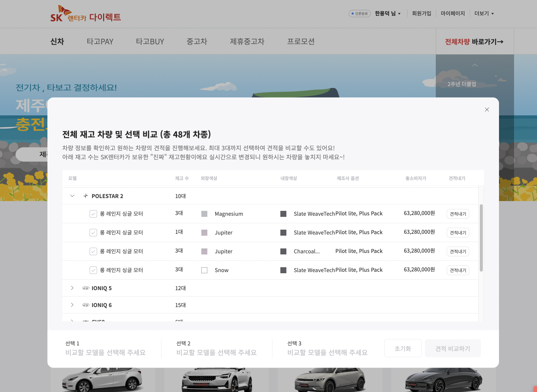Check the 1대 Jupiter 롱 레인지 row
The image size is (537, 392).
click(x=93, y=233)
